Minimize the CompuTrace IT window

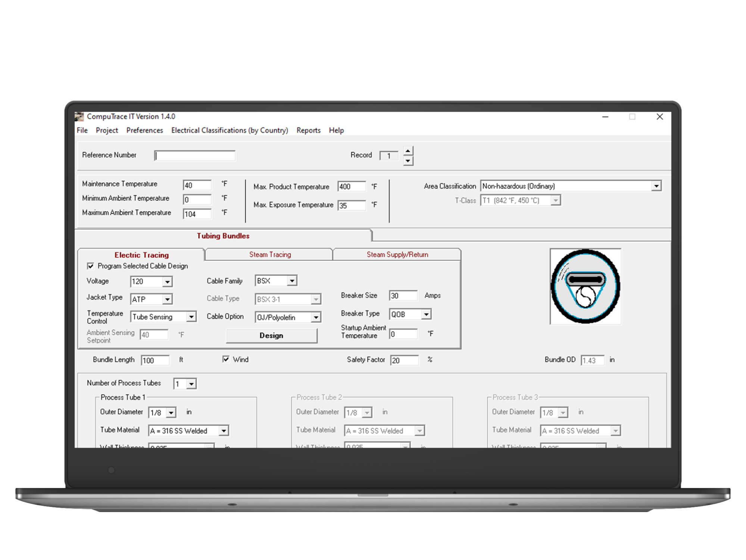pos(605,117)
